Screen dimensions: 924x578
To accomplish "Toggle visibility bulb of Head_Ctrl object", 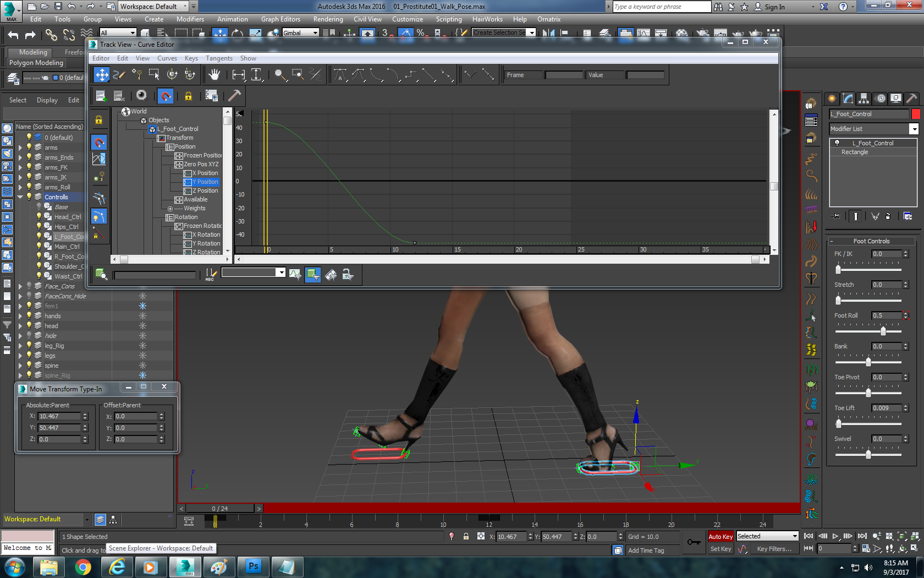I will pyautogui.click(x=39, y=217).
